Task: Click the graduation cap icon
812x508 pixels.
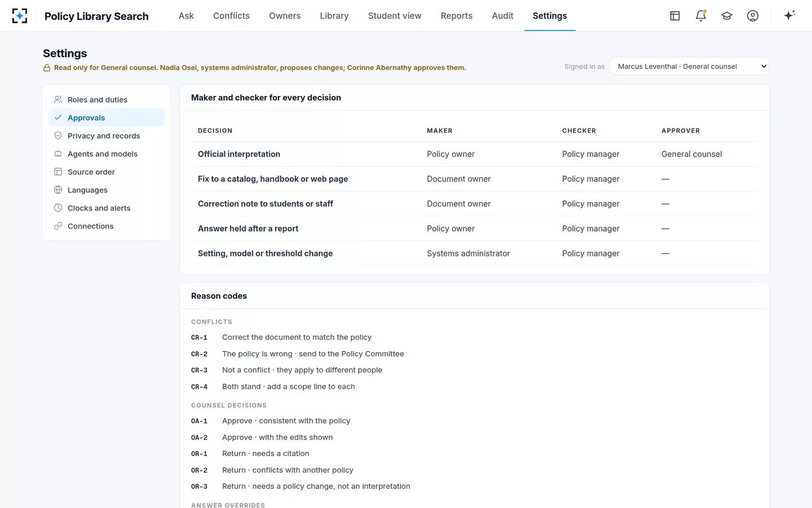Action: point(727,16)
